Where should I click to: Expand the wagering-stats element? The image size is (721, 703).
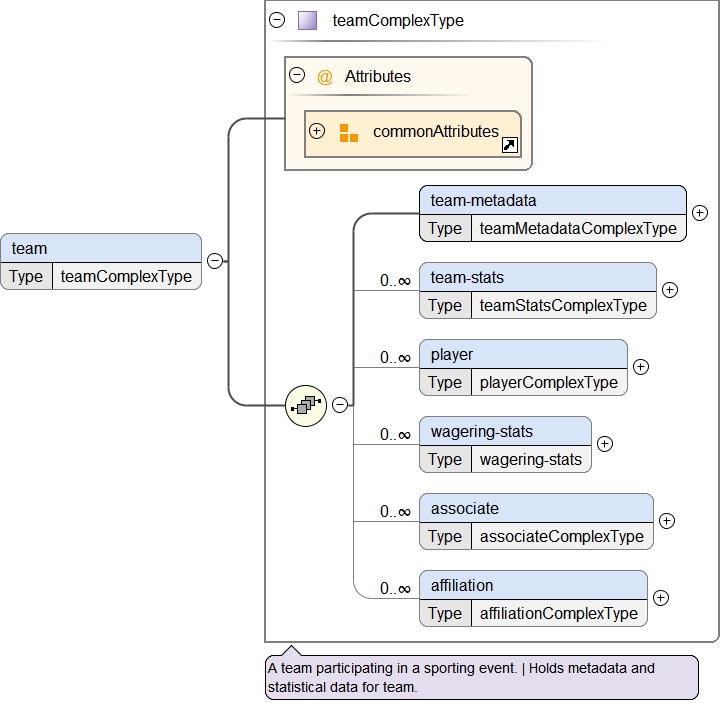(x=604, y=444)
